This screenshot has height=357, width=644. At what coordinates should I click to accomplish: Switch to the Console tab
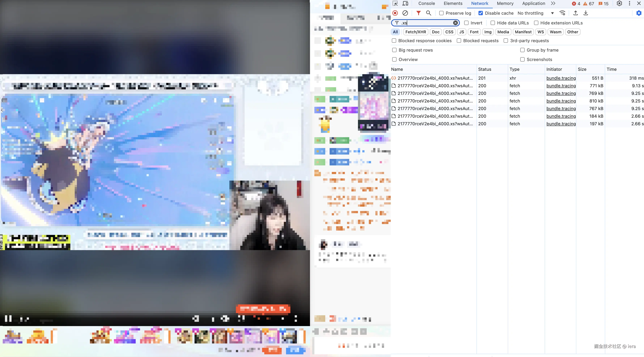[427, 3]
